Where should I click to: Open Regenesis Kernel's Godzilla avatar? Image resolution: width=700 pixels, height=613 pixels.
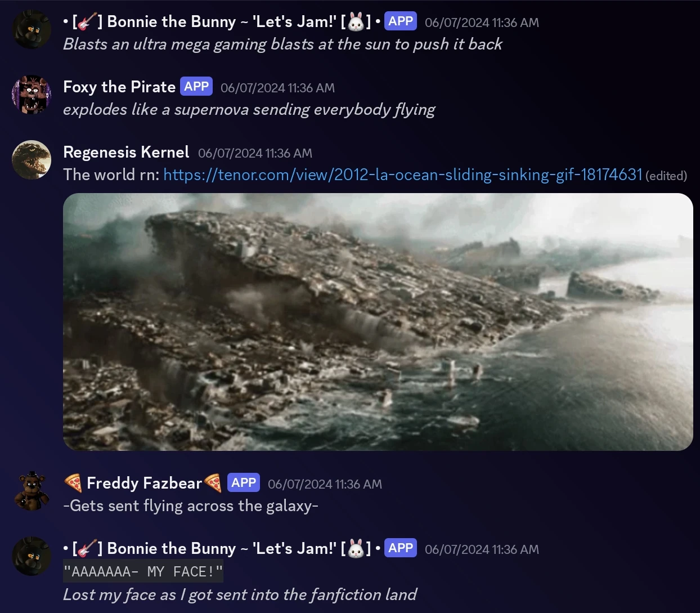click(32, 160)
